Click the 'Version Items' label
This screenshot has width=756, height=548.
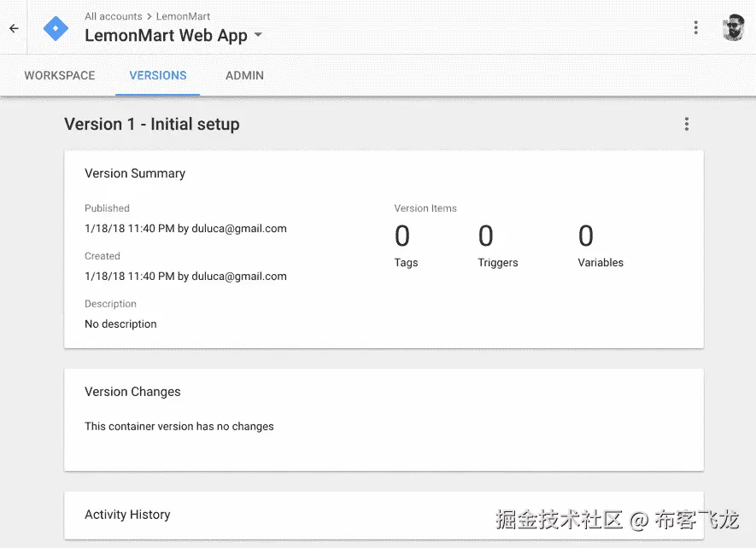click(425, 208)
